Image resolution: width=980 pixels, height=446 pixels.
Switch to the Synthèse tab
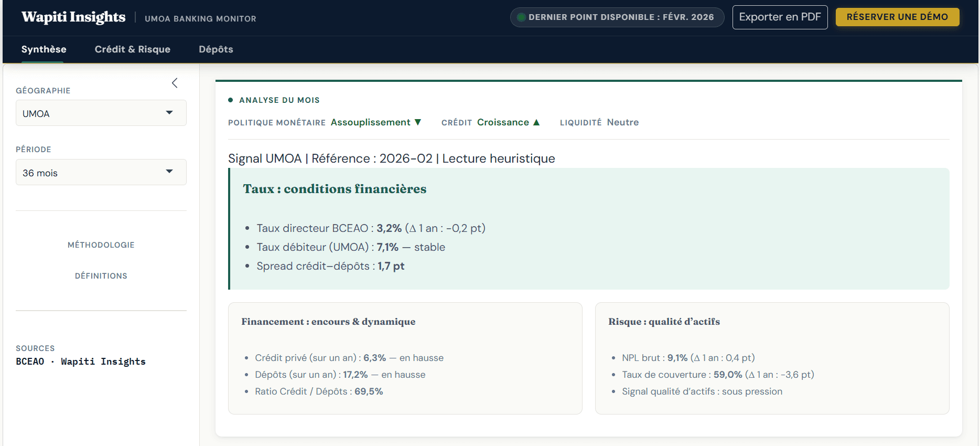[44, 49]
